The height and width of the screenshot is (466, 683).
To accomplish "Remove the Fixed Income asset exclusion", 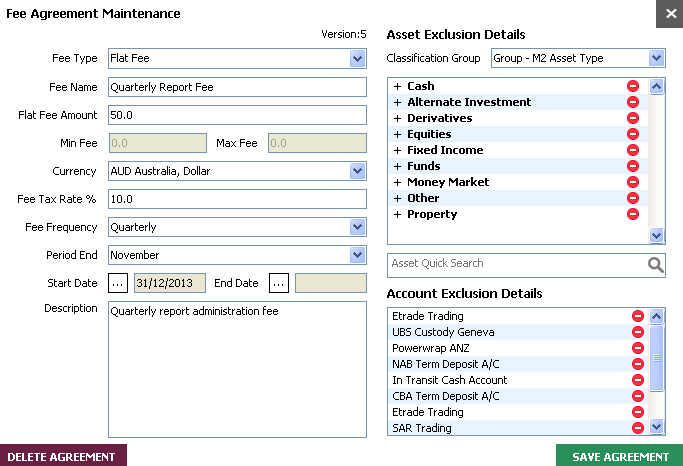I will (x=633, y=151).
